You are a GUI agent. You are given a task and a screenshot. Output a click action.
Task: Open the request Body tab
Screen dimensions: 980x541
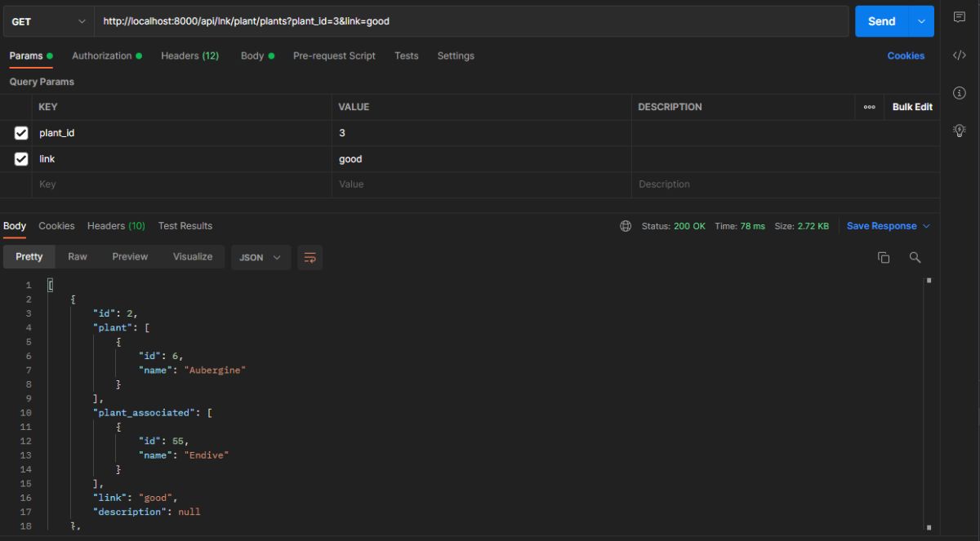[x=257, y=55]
